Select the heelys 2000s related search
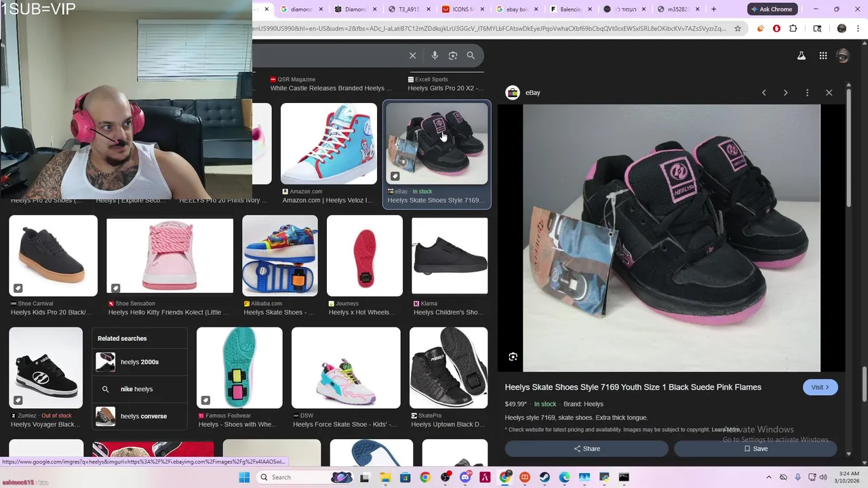 point(139,362)
